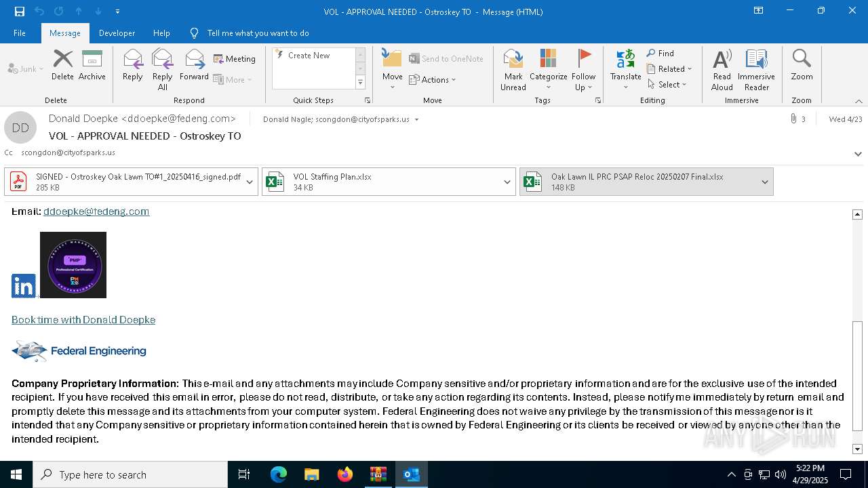Viewport: 868px width, 488px height.
Task: Open dropdown for VOL Staffing Plan attachment
Action: coord(507,182)
